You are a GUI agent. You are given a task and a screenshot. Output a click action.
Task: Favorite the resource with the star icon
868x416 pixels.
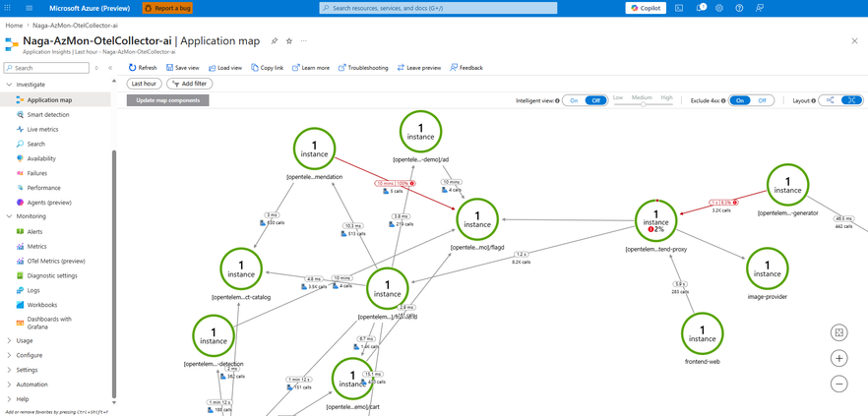(289, 41)
